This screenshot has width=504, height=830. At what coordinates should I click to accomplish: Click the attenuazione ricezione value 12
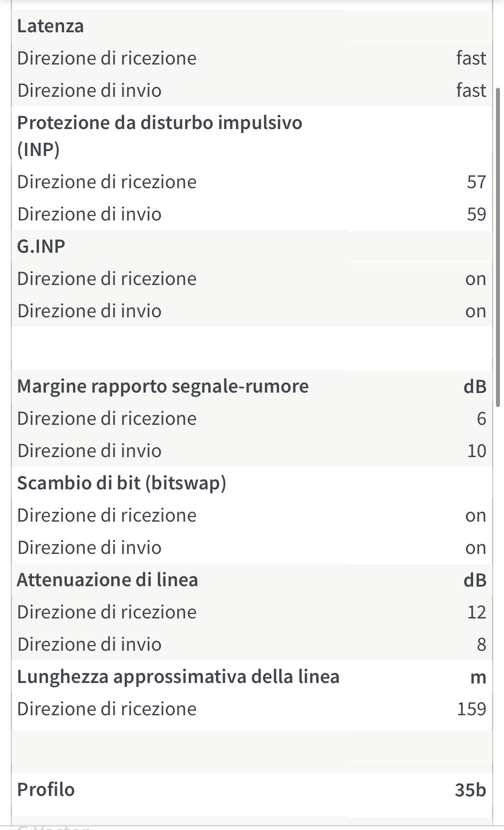tap(476, 612)
